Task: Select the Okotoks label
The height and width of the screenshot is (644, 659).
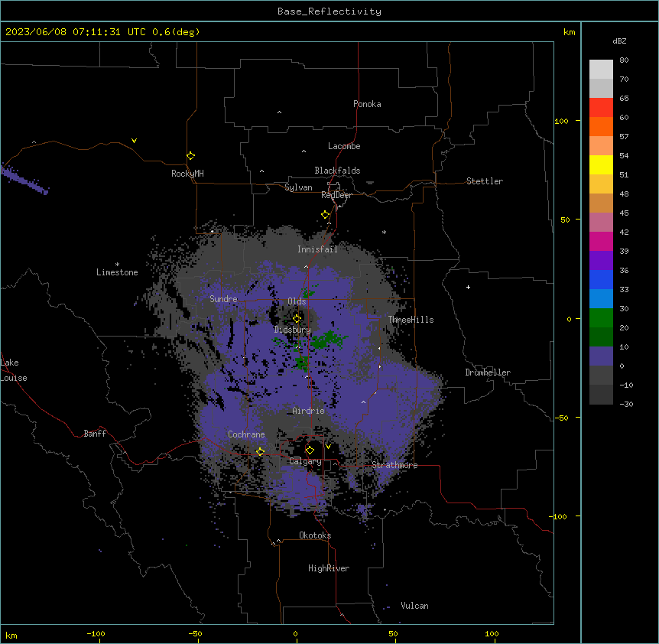Action: point(315,535)
